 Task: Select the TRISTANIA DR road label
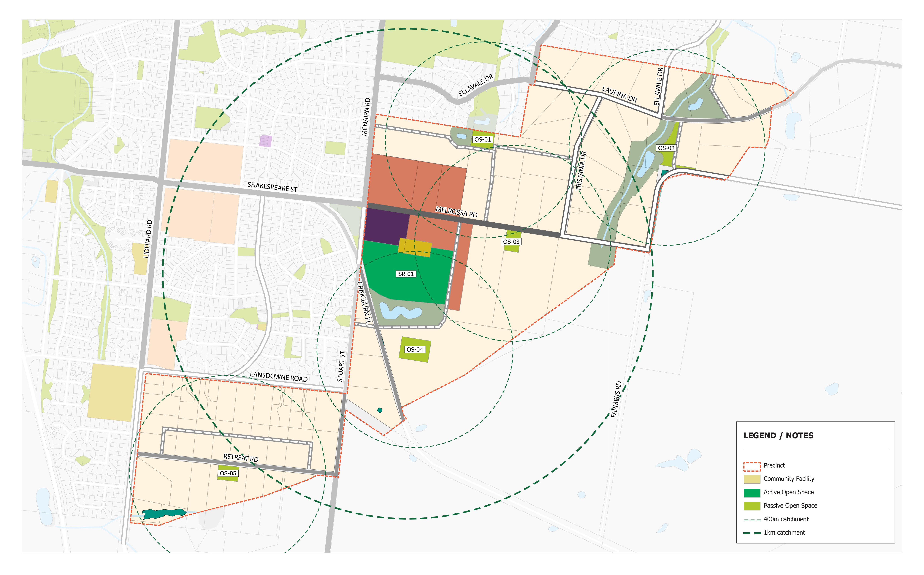click(581, 171)
